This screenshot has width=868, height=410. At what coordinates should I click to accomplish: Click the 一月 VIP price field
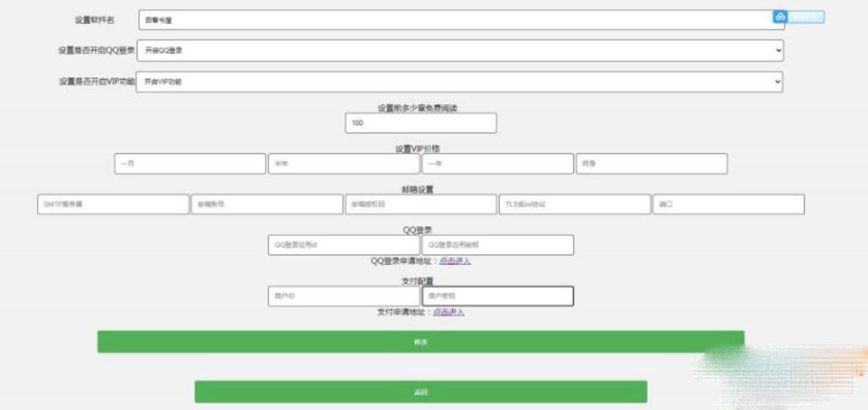[x=189, y=164]
